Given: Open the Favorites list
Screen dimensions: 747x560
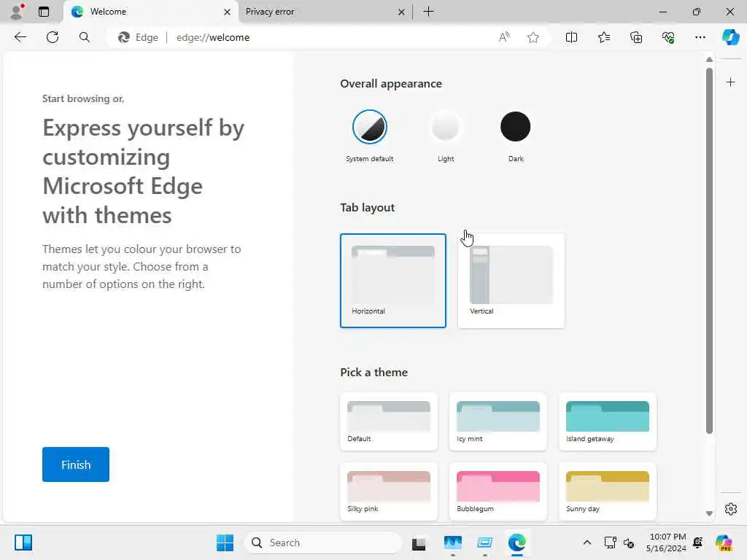Looking at the screenshot, I should point(603,37).
